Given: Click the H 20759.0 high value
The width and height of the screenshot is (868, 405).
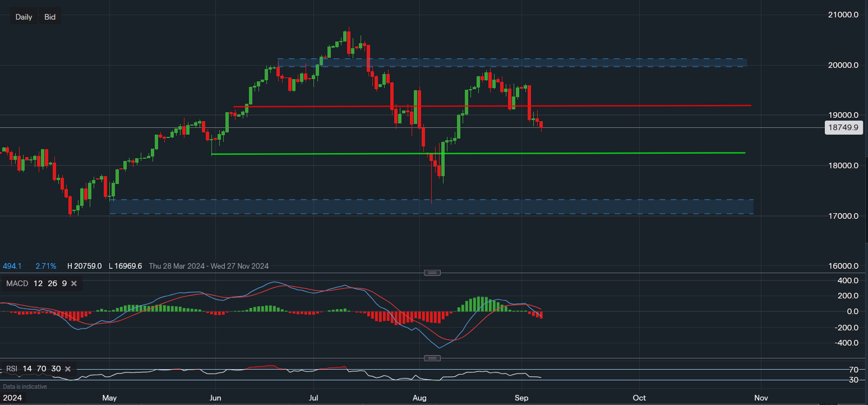Looking at the screenshot, I should click(x=84, y=266).
